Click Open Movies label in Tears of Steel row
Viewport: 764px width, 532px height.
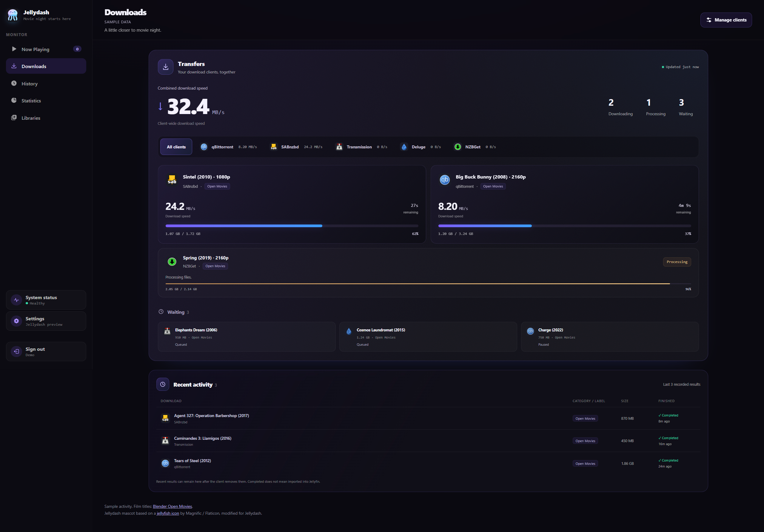[585, 463]
